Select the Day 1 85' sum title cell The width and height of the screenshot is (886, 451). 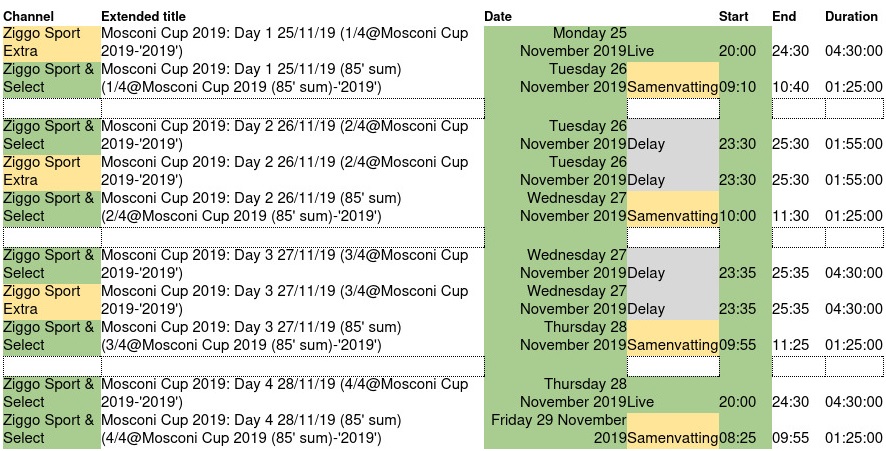(292, 79)
